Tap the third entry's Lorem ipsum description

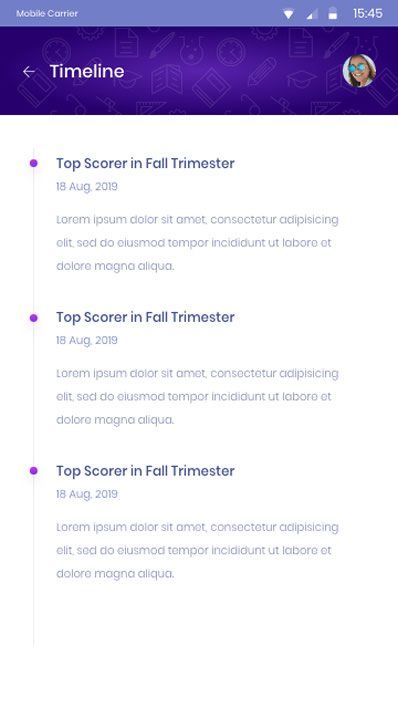pos(197,550)
